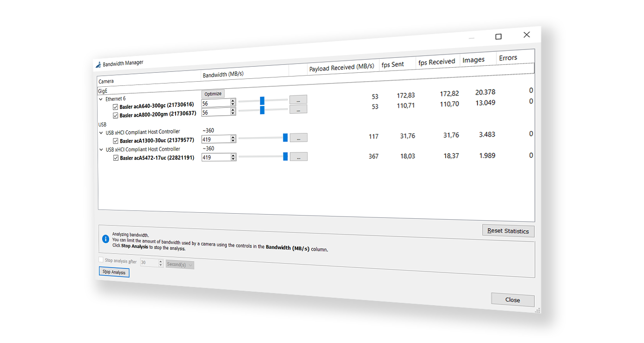Click the bandwidth slider for acA5472-17uc
Viewport: 644px width, 343px height.
(x=263, y=157)
